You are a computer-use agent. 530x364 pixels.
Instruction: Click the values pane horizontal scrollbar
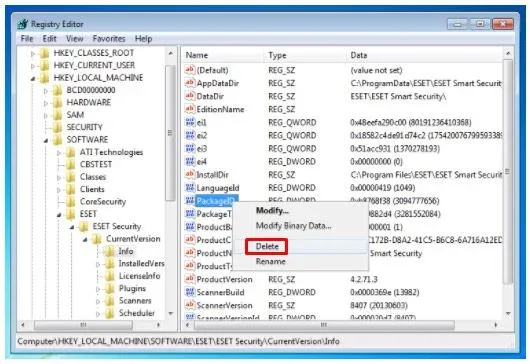click(x=324, y=325)
